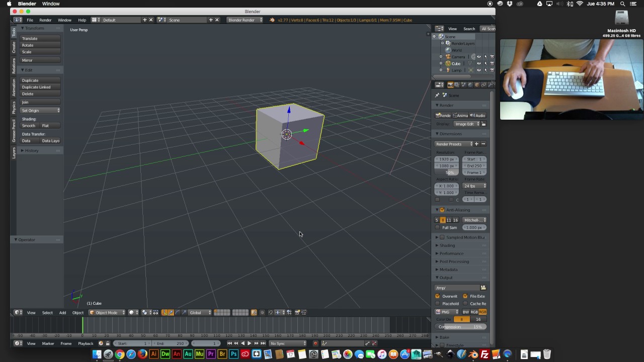Click the output folder browse icon
This screenshot has width=644, height=362.
click(484, 288)
